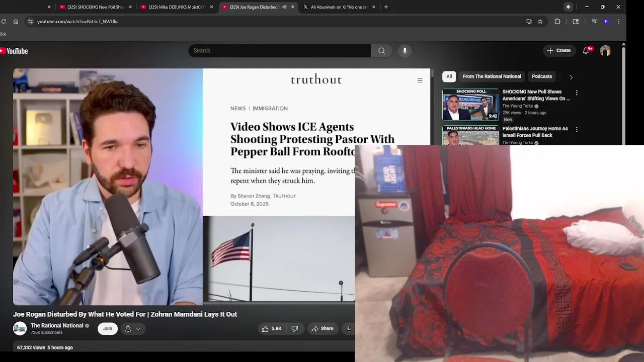Open The Young Turks channel under SHOCKING Poll

click(x=518, y=106)
